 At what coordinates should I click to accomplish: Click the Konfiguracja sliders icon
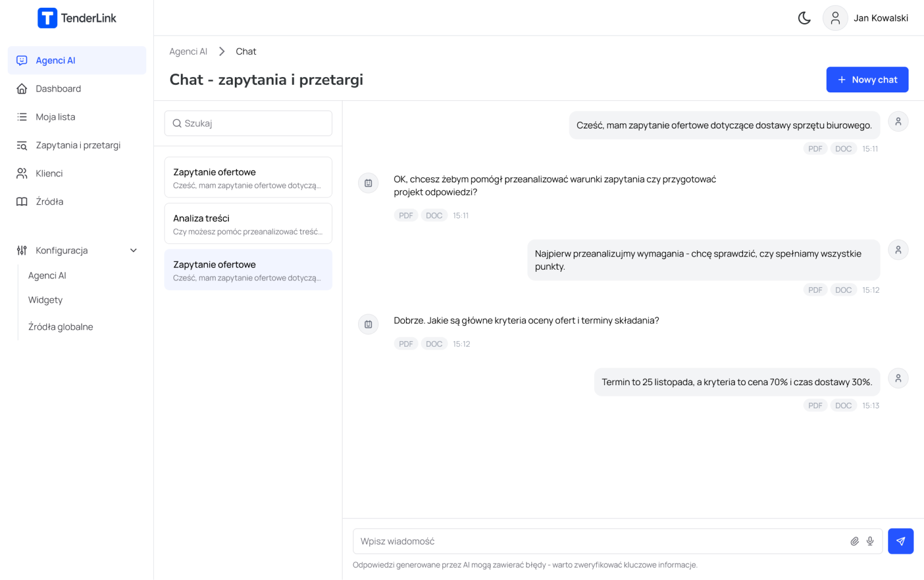[22, 250]
